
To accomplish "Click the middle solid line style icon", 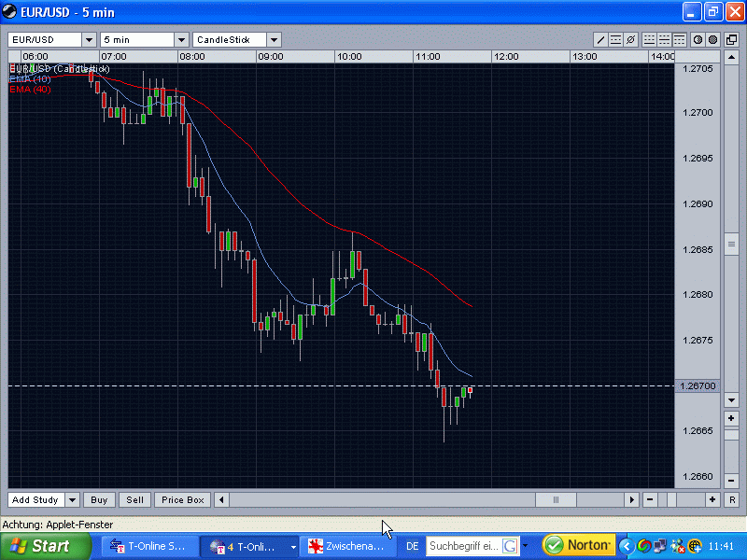I will (664, 39).
